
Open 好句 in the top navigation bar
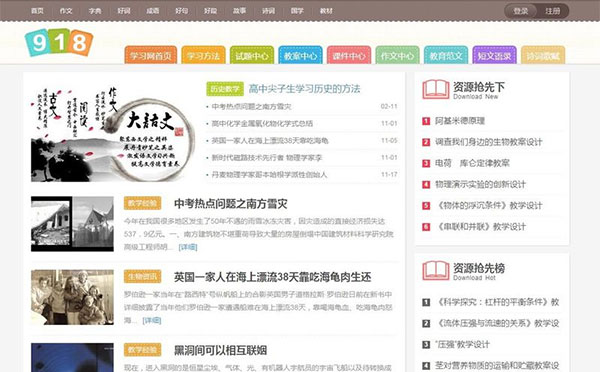pyautogui.click(x=181, y=11)
